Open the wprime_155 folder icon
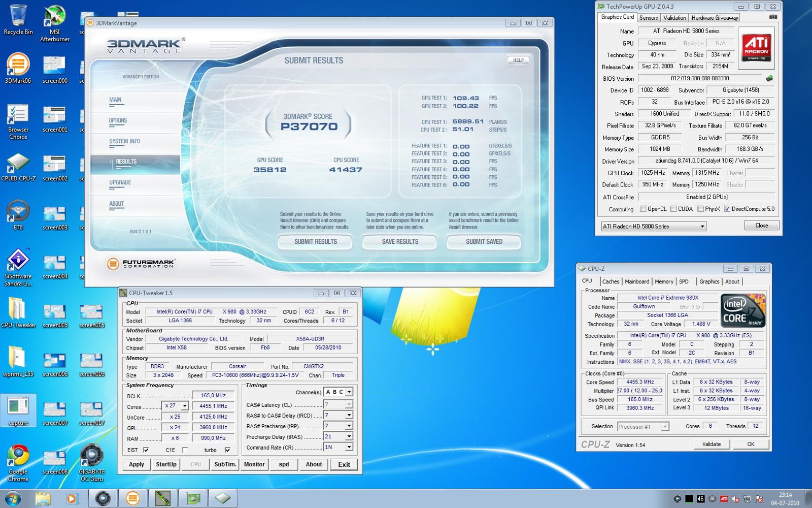 tap(18, 362)
